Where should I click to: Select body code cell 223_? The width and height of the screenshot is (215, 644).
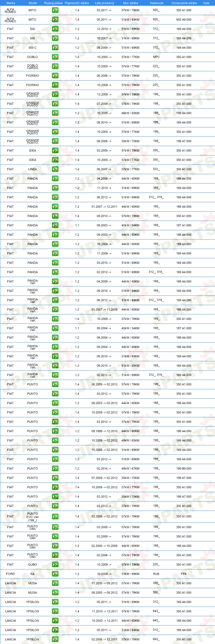click(x=156, y=66)
